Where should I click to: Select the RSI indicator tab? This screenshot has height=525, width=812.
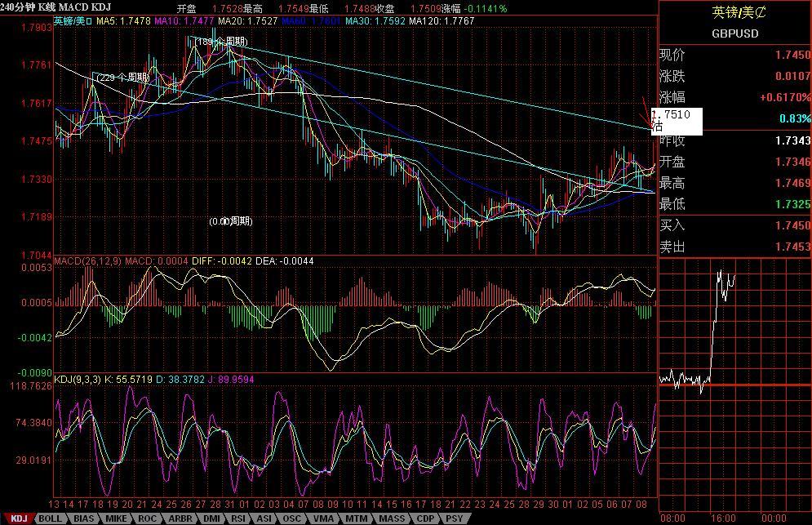click(238, 518)
